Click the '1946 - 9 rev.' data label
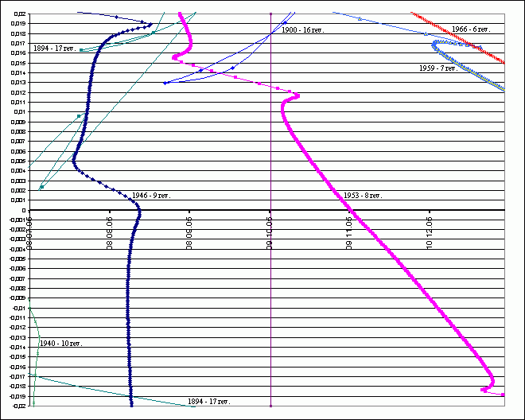The height and width of the screenshot is (420, 525). point(151,195)
